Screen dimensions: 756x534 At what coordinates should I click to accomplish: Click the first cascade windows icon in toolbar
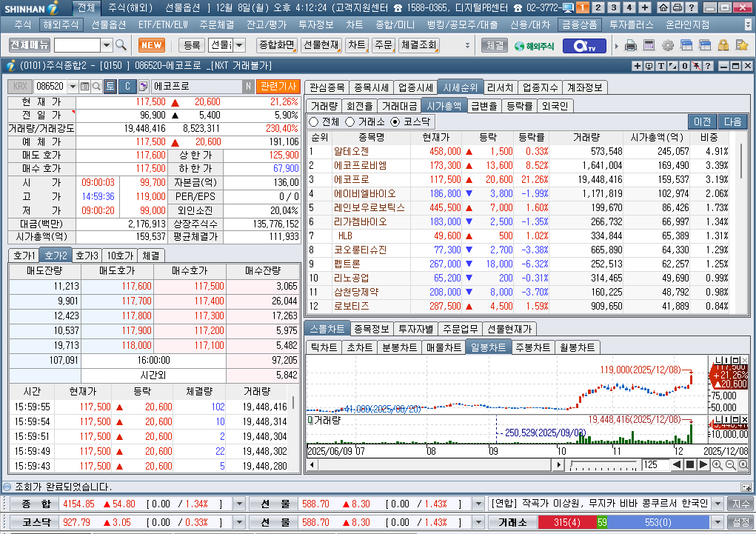tap(686, 45)
